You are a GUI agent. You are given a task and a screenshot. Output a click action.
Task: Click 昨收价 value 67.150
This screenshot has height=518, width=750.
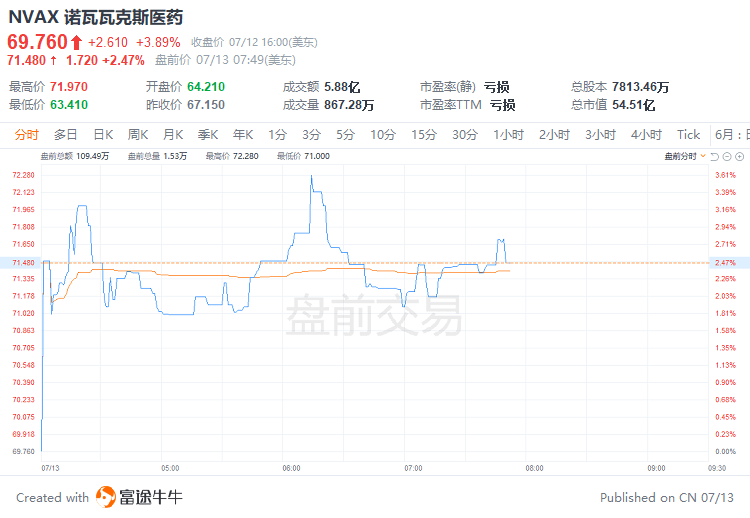coord(206,105)
